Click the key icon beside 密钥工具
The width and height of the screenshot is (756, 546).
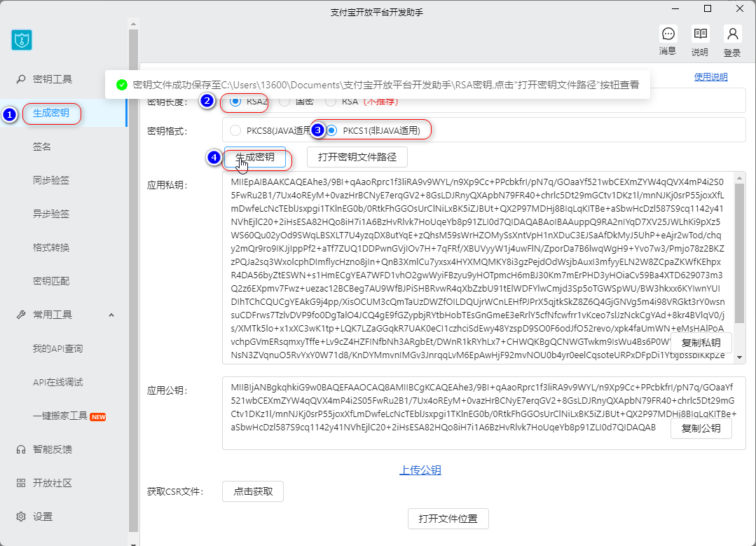[21, 79]
